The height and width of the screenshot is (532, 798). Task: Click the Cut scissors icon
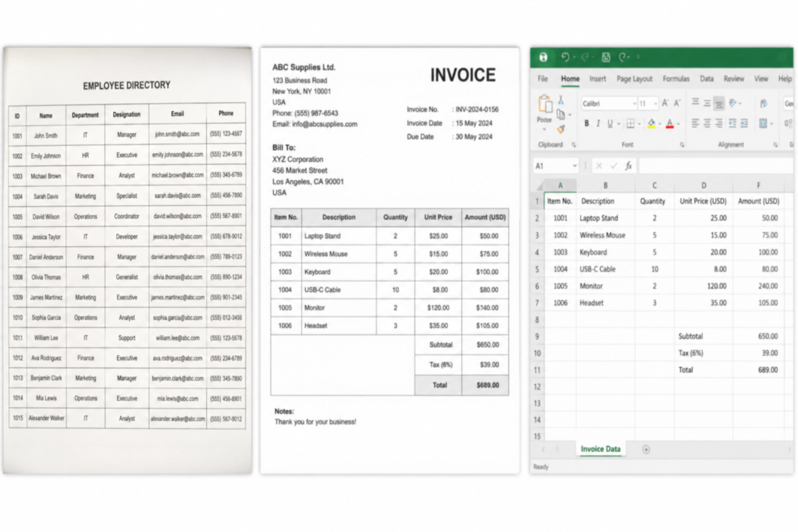point(561,100)
